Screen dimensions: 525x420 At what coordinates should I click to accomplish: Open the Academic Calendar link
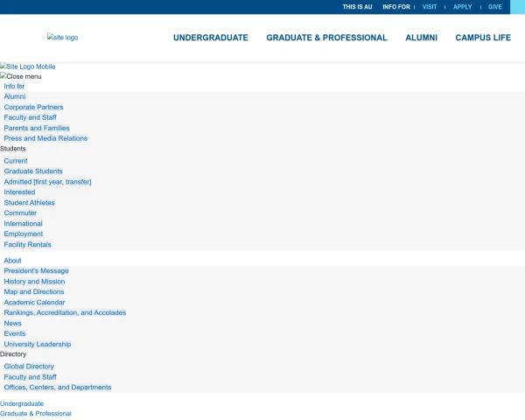[x=34, y=303]
